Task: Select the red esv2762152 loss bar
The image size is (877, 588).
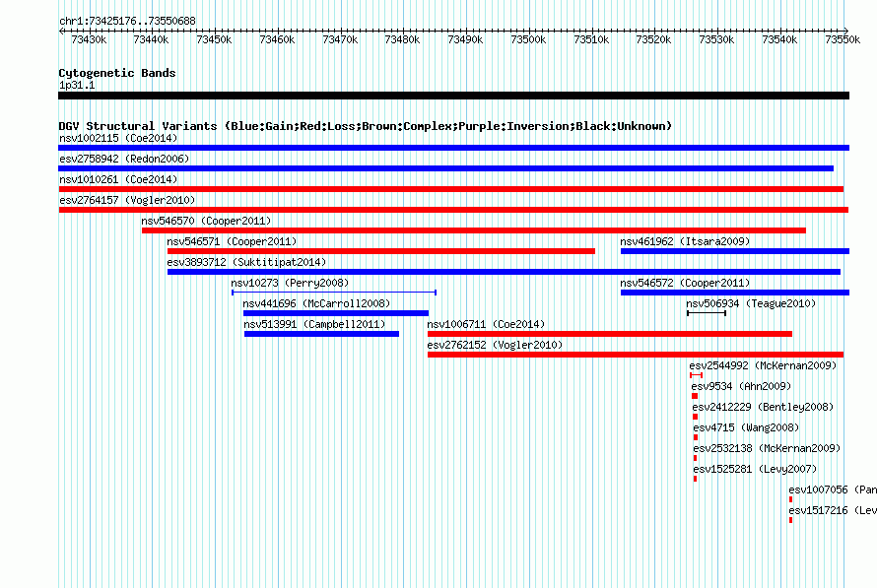Action: [x=636, y=355]
